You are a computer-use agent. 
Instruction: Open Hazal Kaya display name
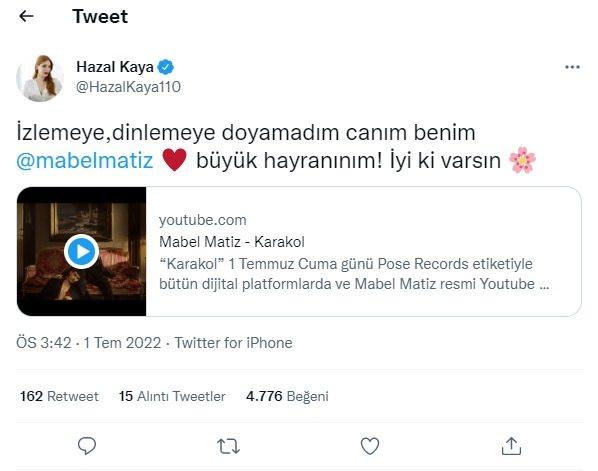115,67
